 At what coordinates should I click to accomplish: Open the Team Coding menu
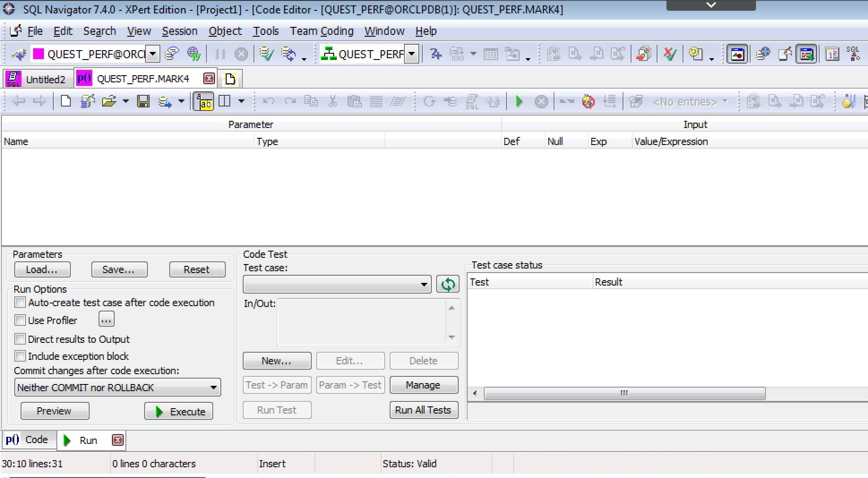322,31
